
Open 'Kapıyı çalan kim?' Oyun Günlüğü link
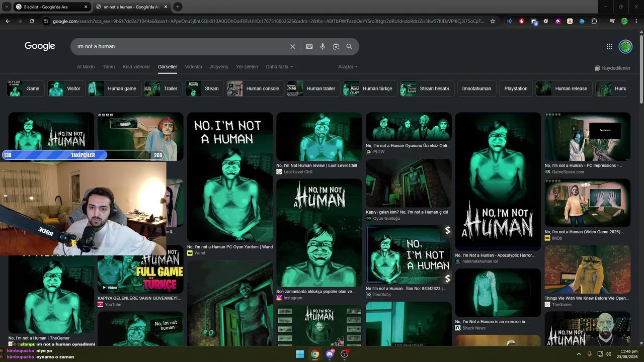[x=407, y=212]
